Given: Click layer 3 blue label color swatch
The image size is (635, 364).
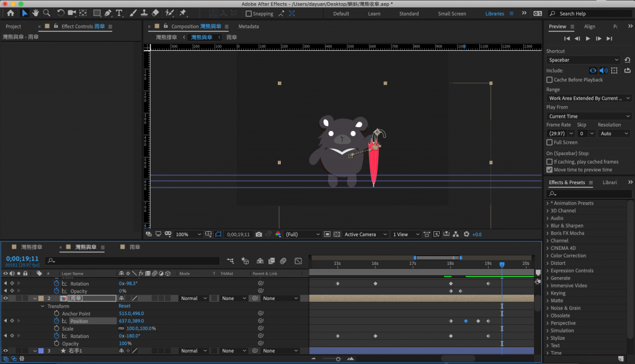Looking at the screenshot, I should click(x=41, y=350).
